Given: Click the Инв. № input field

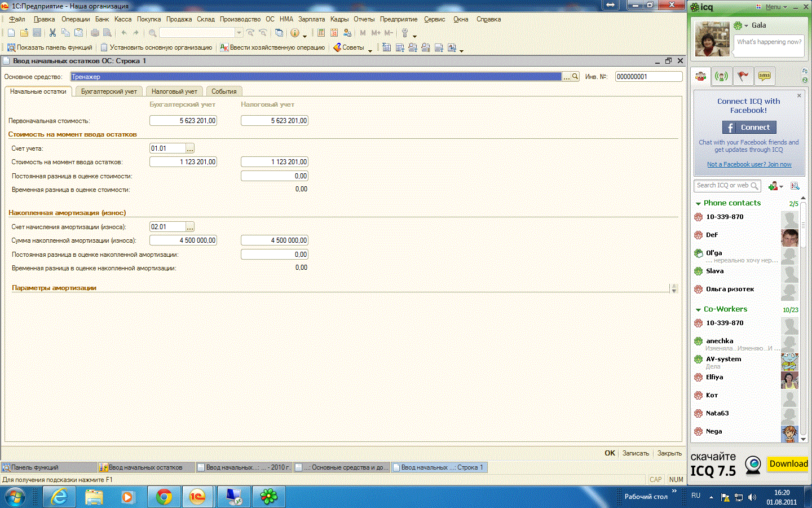Looking at the screenshot, I should (x=648, y=77).
